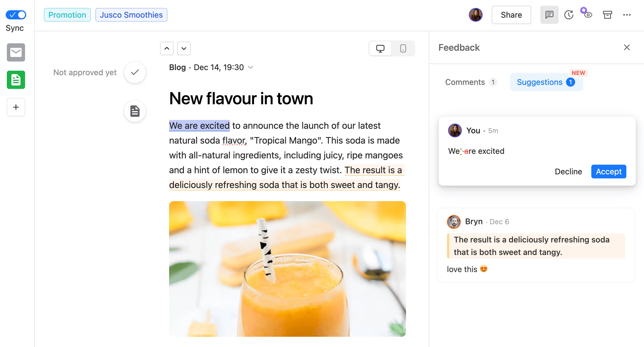Image resolution: width=644 pixels, height=347 pixels.
Task: Toggle the Sync switch on/off
Action: click(x=16, y=14)
